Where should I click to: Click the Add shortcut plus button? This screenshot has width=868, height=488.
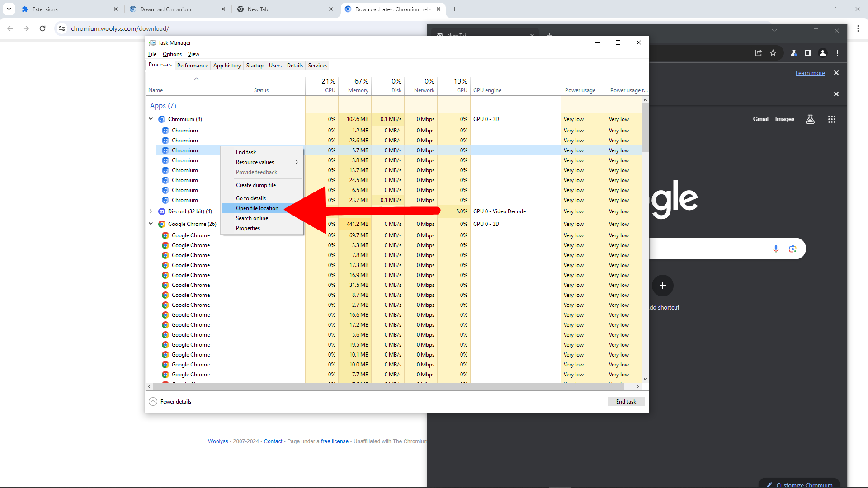pos(662,286)
